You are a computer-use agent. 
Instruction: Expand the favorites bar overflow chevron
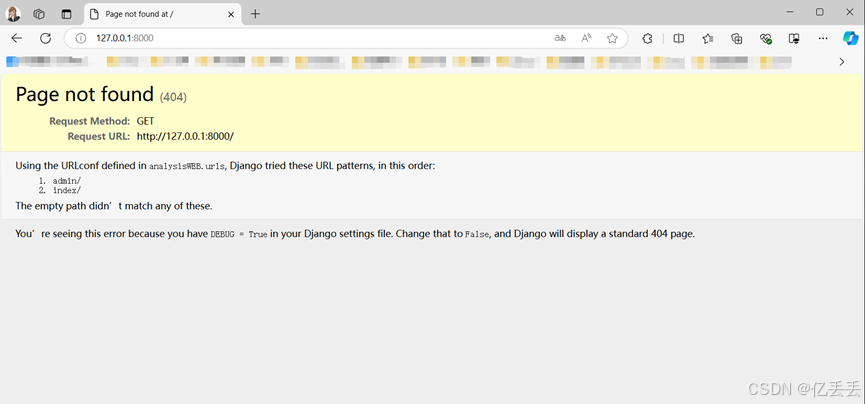click(x=842, y=62)
